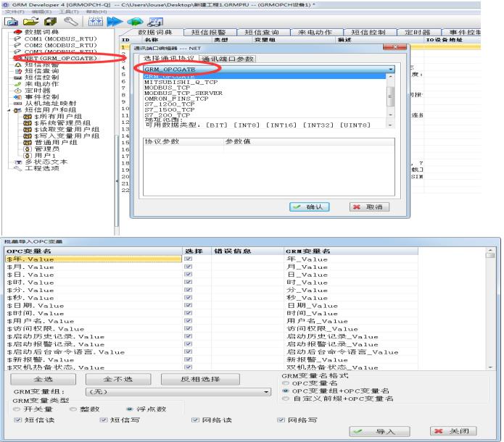Open 工程选项 in the project tree
Viewport: 504px width, 442px height.
coord(40,168)
